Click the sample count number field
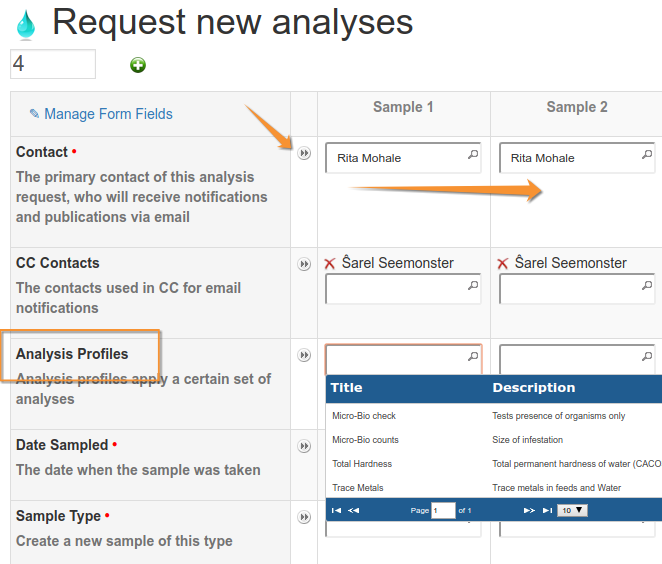 [52, 64]
